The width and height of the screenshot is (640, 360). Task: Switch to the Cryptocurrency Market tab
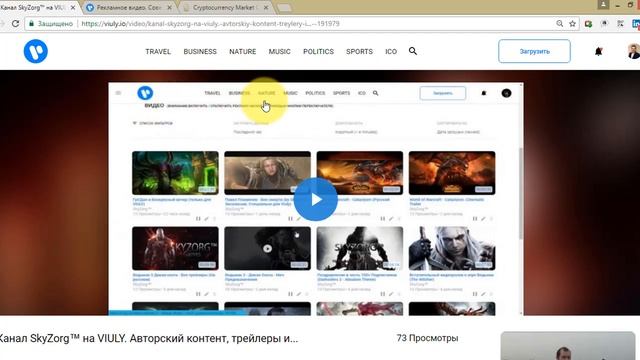coord(224,8)
